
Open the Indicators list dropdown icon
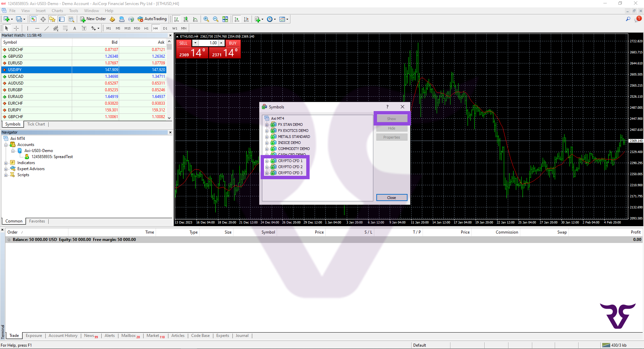(x=259, y=19)
